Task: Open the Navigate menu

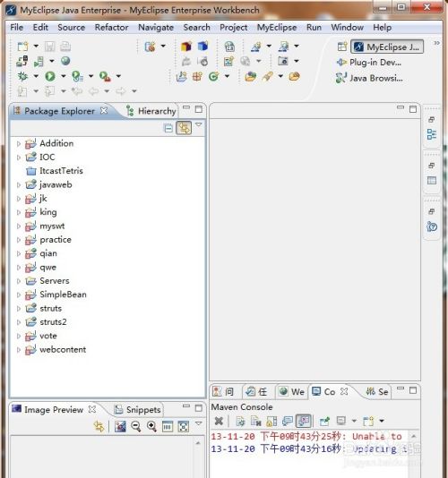Action: (x=156, y=28)
